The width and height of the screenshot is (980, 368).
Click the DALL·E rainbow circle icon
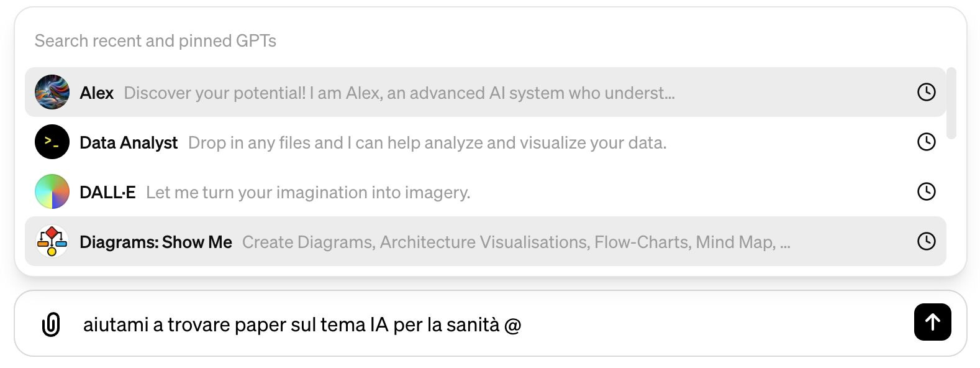52,191
